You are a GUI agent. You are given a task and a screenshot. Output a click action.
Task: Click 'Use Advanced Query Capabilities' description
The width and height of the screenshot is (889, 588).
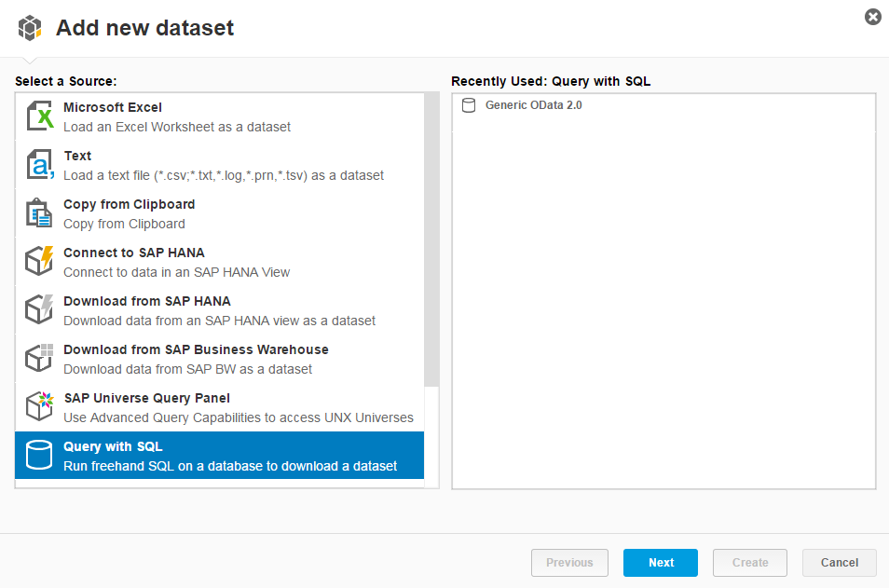(x=239, y=417)
